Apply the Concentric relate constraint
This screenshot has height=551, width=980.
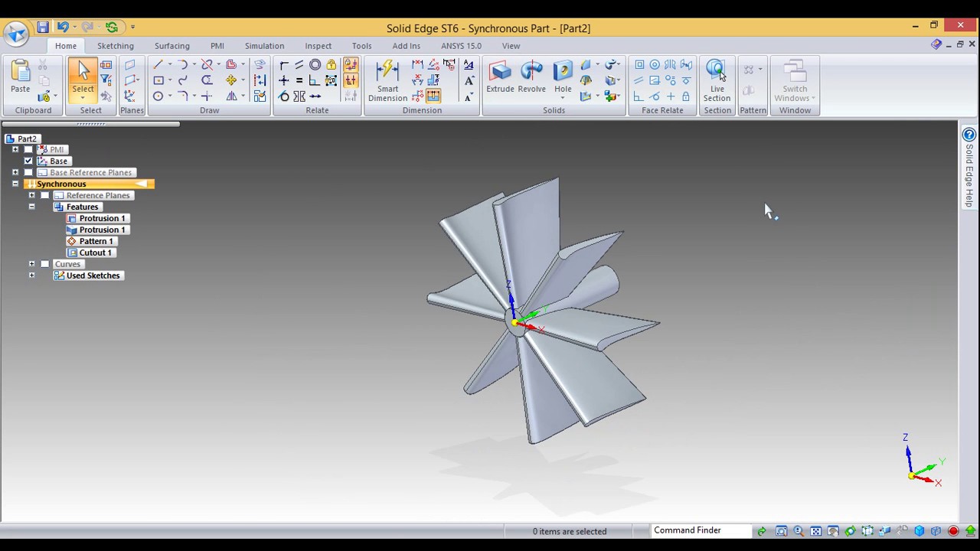click(315, 65)
